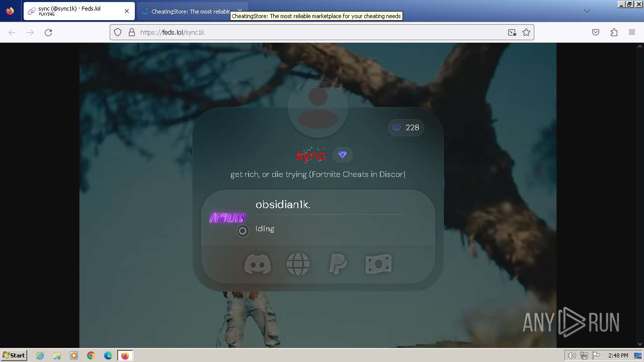Click the obsidian1k. username text
The image size is (644, 362).
click(283, 205)
